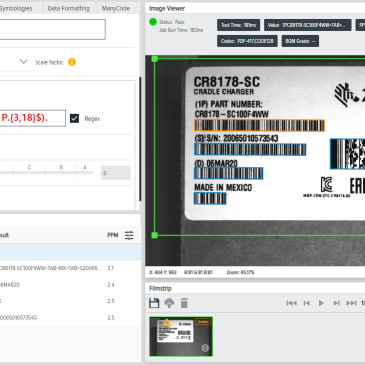Open the results column settings sliders icon
The image size is (365, 365).
point(129,235)
